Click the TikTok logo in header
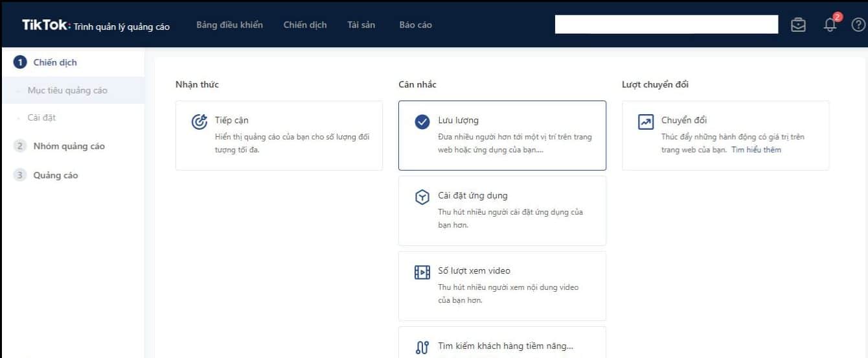 45,25
